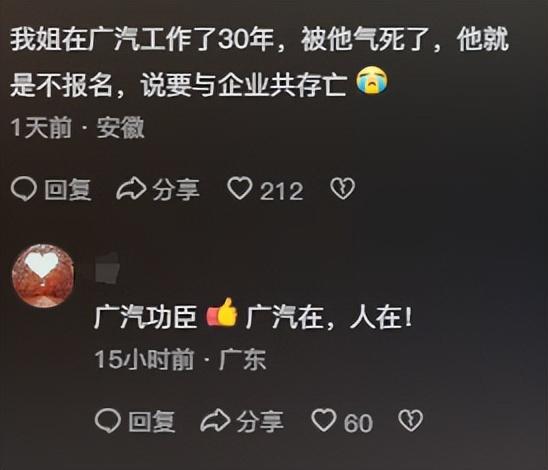Image resolution: width=548 pixels, height=470 pixels.
Task: Dislike the first comment via its broken heart
Action: pyautogui.click(x=342, y=188)
